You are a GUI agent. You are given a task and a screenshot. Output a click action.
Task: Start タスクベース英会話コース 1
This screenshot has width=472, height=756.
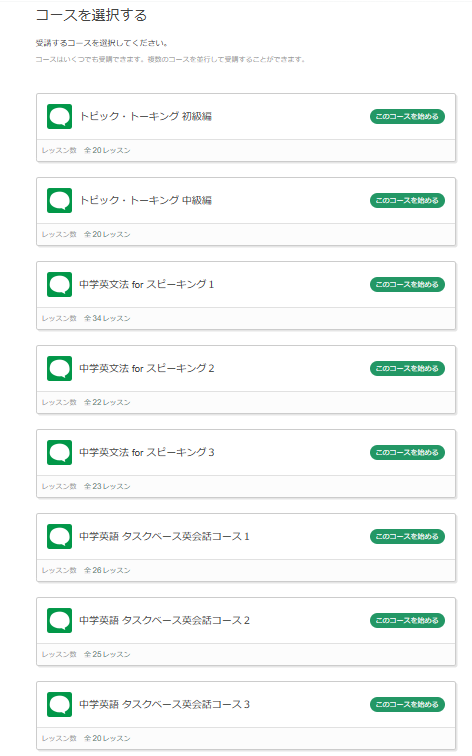click(x=407, y=537)
